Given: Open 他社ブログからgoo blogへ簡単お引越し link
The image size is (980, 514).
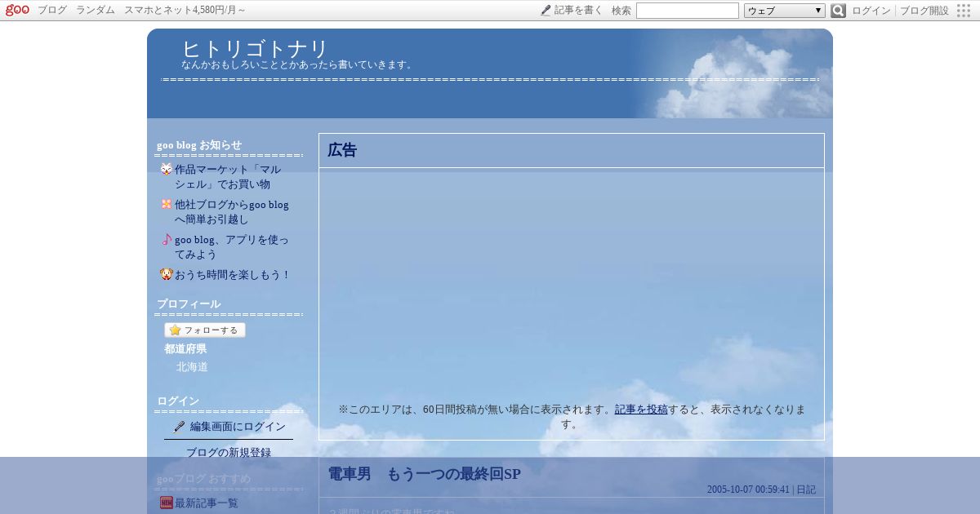Looking at the screenshot, I should tap(232, 212).
